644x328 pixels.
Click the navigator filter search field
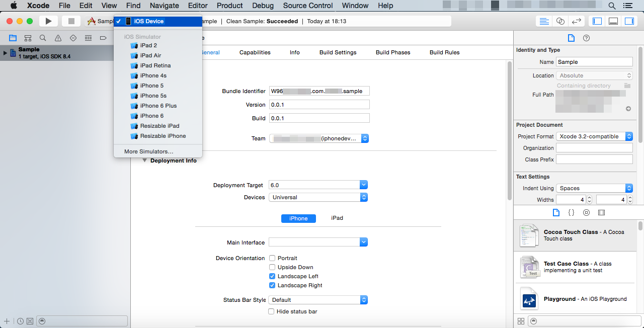[x=83, y=321]
